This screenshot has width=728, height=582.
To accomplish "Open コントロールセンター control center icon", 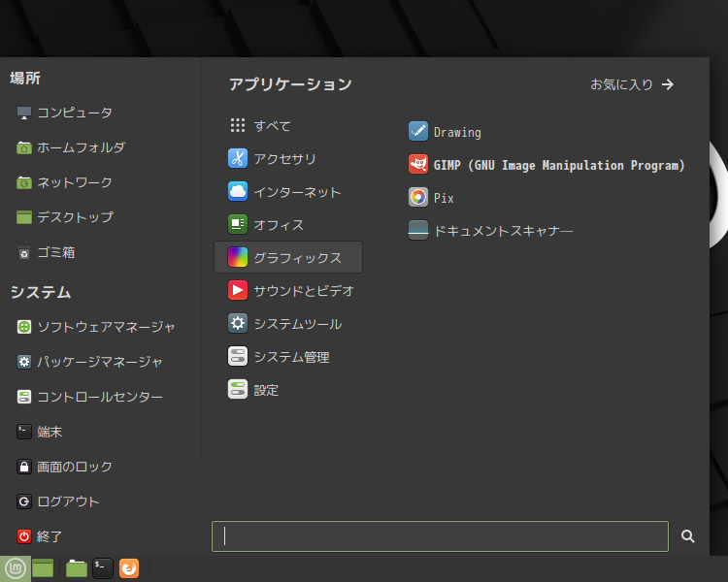I will [x=24, y=397].
